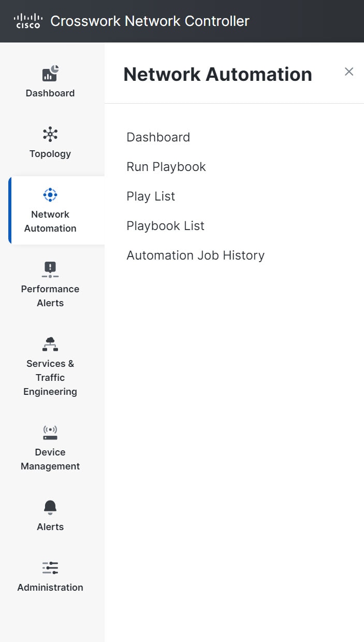This screenshot has width=364, height=642.
Task: Open the Automation Job History page
Action: click(x=195, y=255)
